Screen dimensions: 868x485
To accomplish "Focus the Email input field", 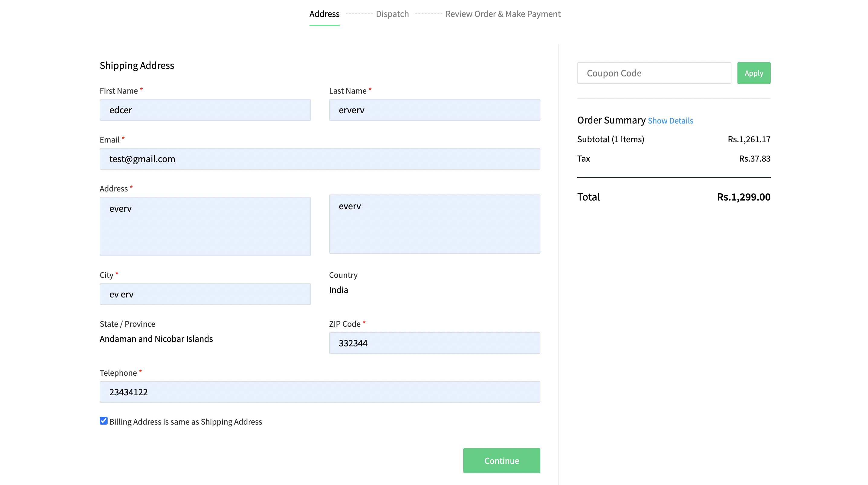I will point(320,159).
